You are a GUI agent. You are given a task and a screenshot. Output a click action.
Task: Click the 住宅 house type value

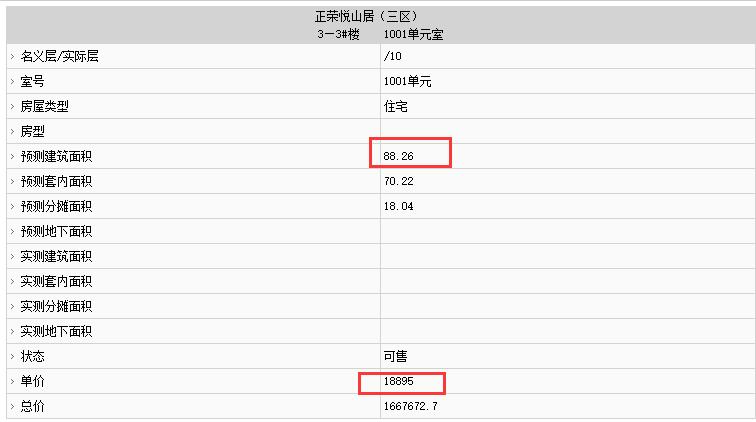395,107
